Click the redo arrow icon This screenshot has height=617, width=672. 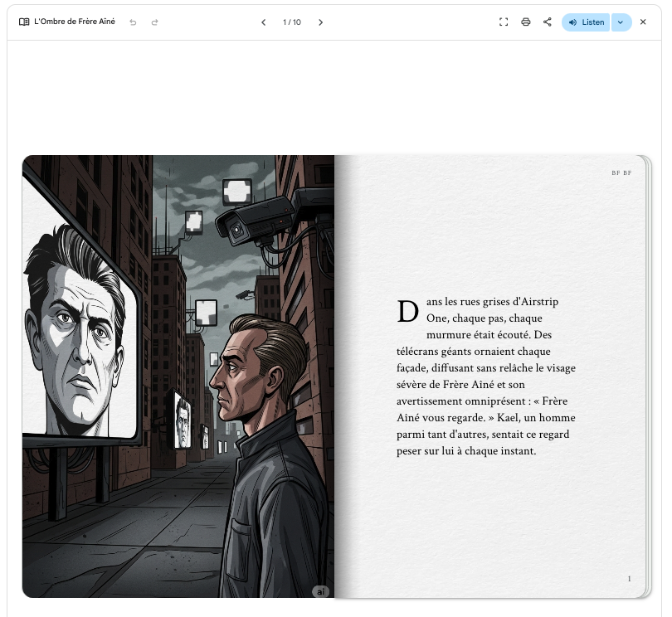tap(154, 22)
